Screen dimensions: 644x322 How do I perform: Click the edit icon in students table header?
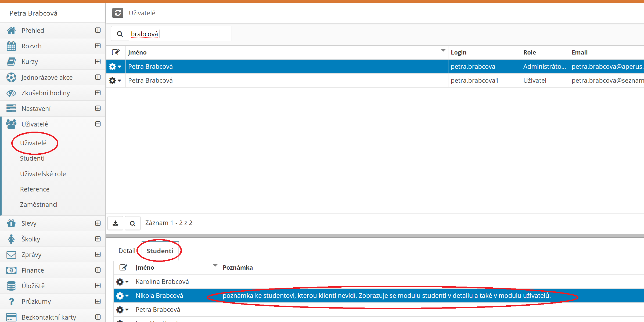point(123,267)
